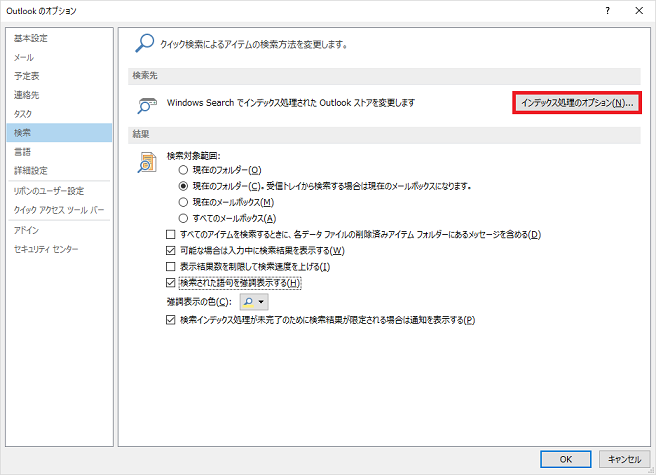656x475 pixels.
Task: Open セキュリティ センター category
Action: tap(59, 249)
